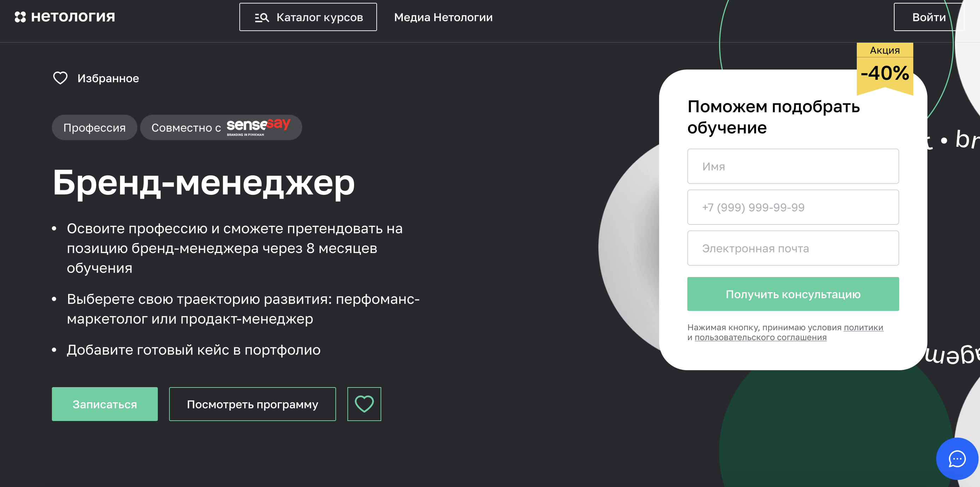Click the -40% Акция discount badge
The height and width of the screenshot is (487, 980).
point(885,68)
